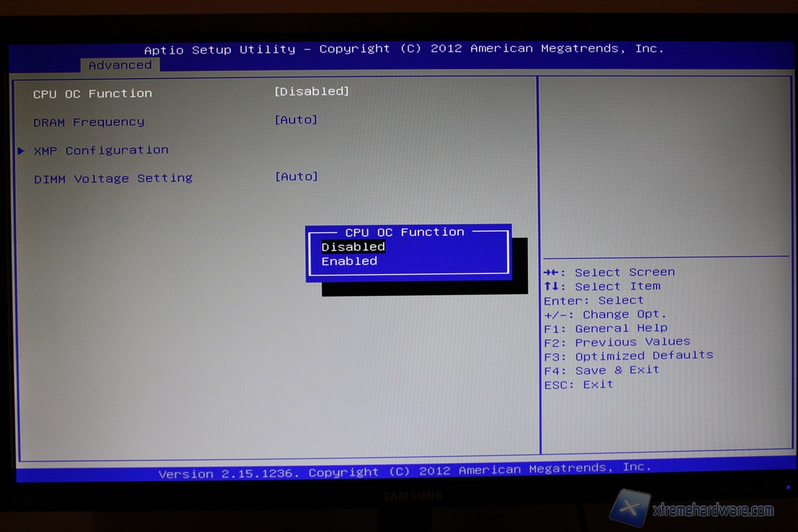Choose Enabled in CPU OC Function popup
Image resolution: width=798 pixels, height=532 pixels.
349,261
